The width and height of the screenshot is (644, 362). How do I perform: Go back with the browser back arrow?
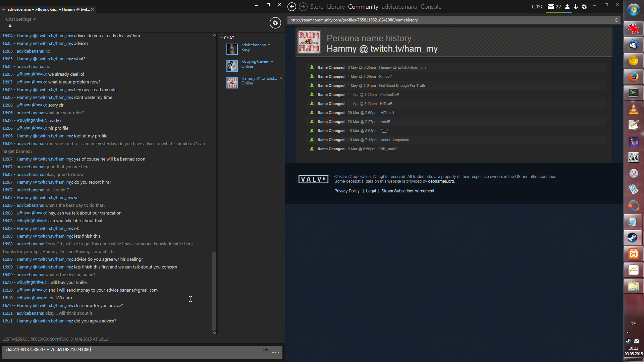(x=292, y=7)
